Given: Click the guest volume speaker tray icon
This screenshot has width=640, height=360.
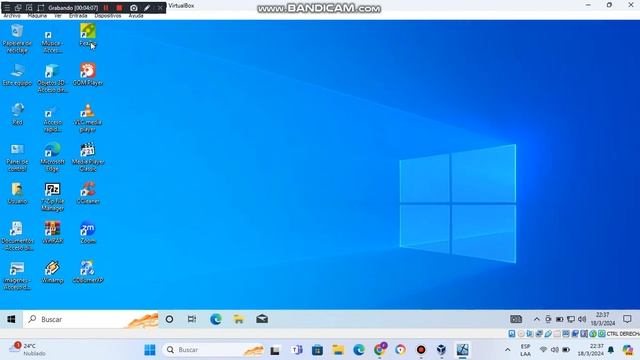Looking at the screenshot, I should pos(582,319).
